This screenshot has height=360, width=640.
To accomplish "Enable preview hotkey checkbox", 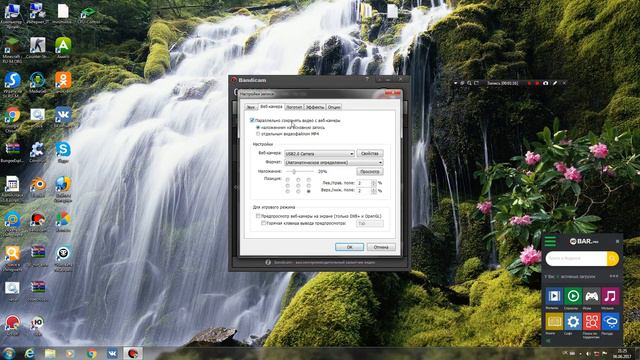I will tap(263, 223).
